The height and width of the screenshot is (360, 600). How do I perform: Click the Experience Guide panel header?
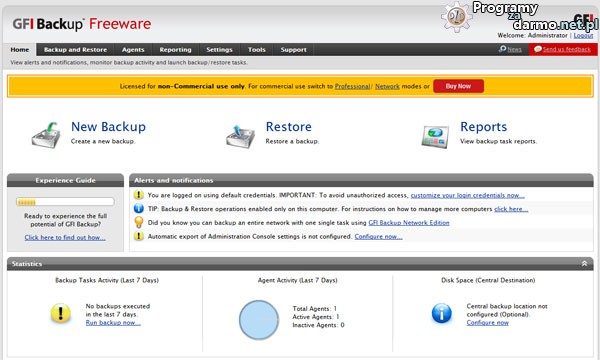coord(65,180)
